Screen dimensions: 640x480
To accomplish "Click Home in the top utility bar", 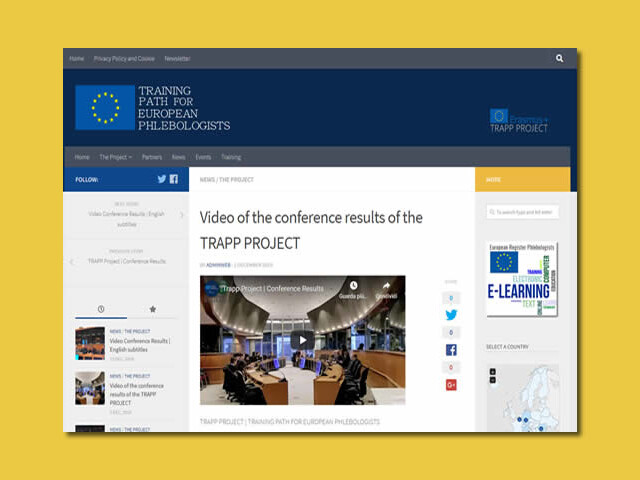I will [76, 58].
